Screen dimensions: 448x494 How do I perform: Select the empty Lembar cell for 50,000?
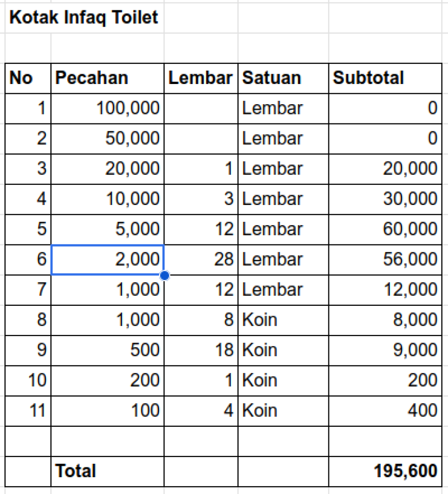click(x=201, y=138)
